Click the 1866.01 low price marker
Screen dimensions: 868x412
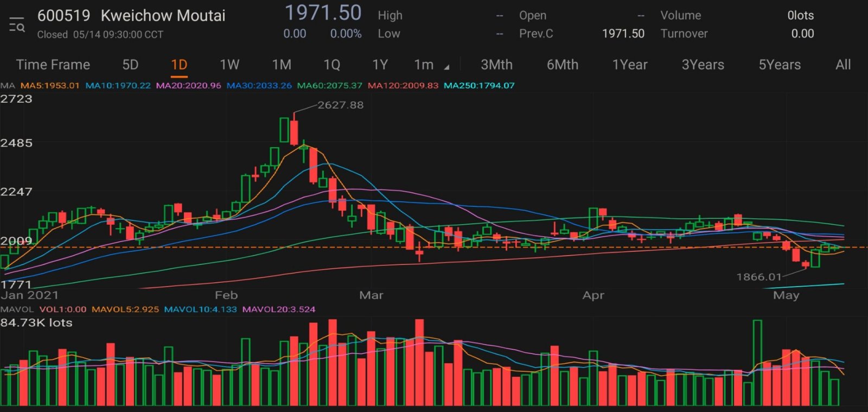(758, 277)
